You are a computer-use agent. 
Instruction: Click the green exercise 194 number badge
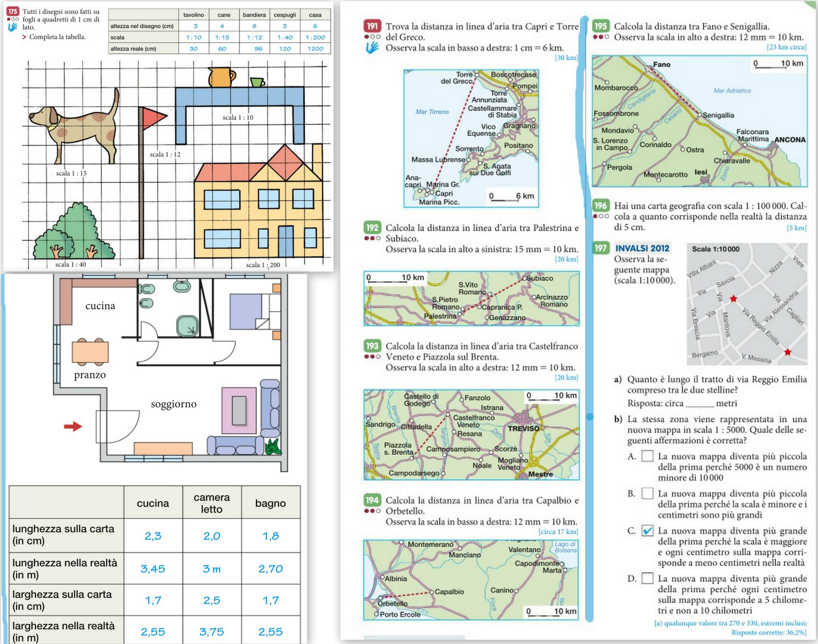click(372, 500)
